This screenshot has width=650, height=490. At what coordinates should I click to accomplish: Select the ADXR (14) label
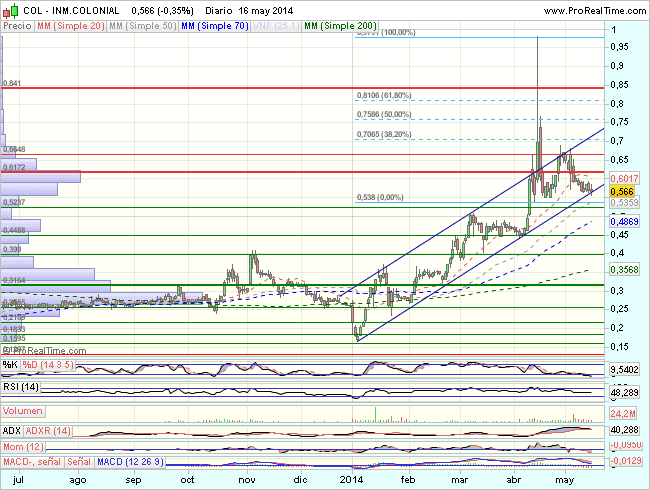[x=52, y=430]
